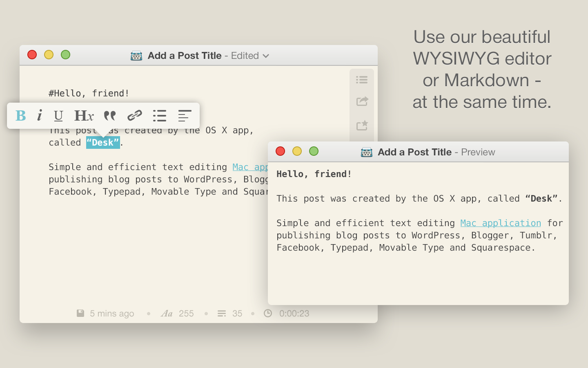Underline the selected text with U icon
Viewport: 588px width, 368px height.
click(x=58, y=116)
